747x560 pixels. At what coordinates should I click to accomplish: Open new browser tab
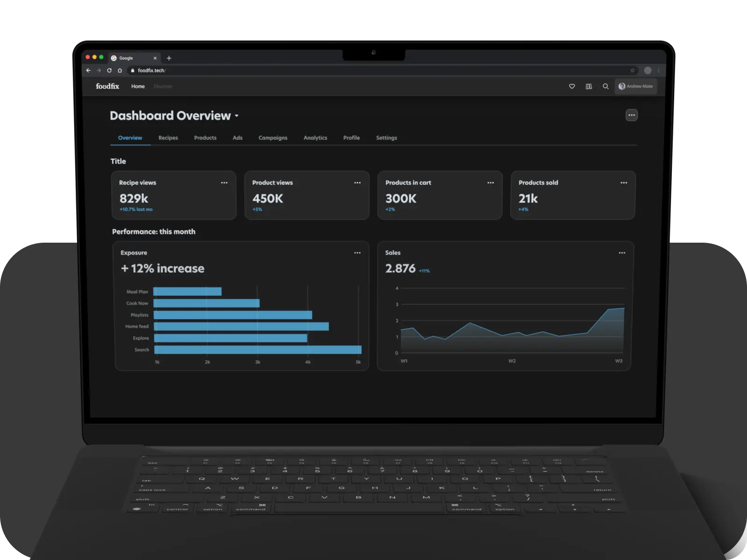pyautogui.click(x=169, y=58)
